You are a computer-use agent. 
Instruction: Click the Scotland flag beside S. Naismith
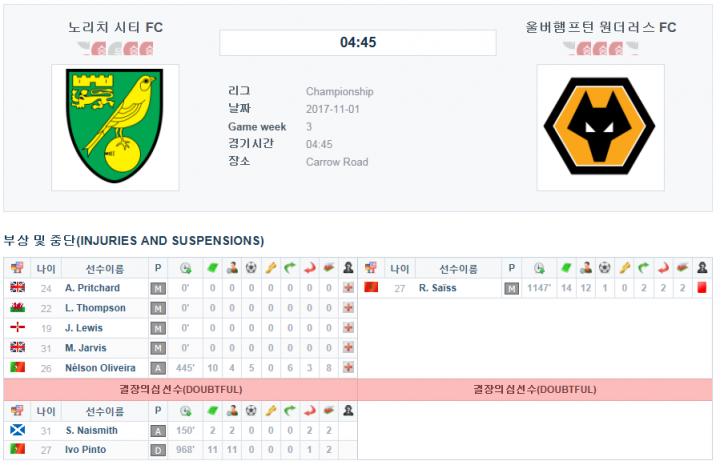(x=17, y=430)
